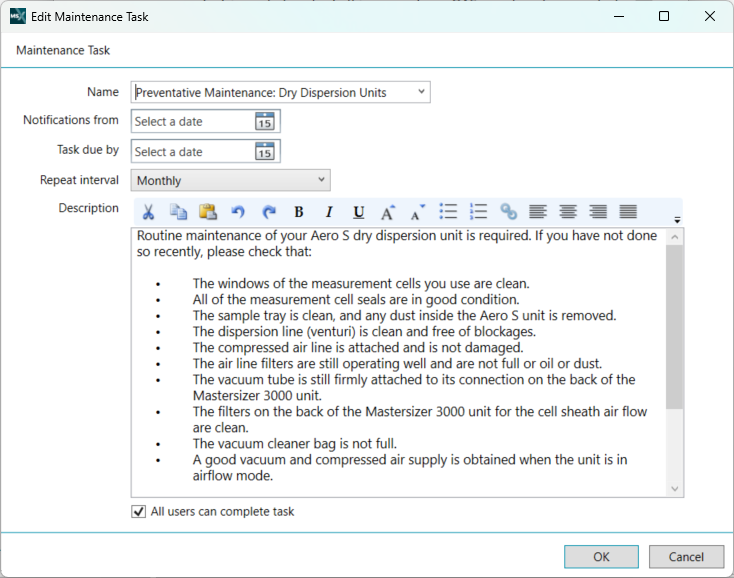Click the Redo arrow icon
Screen dimensions: 734x578
point(268,212)
